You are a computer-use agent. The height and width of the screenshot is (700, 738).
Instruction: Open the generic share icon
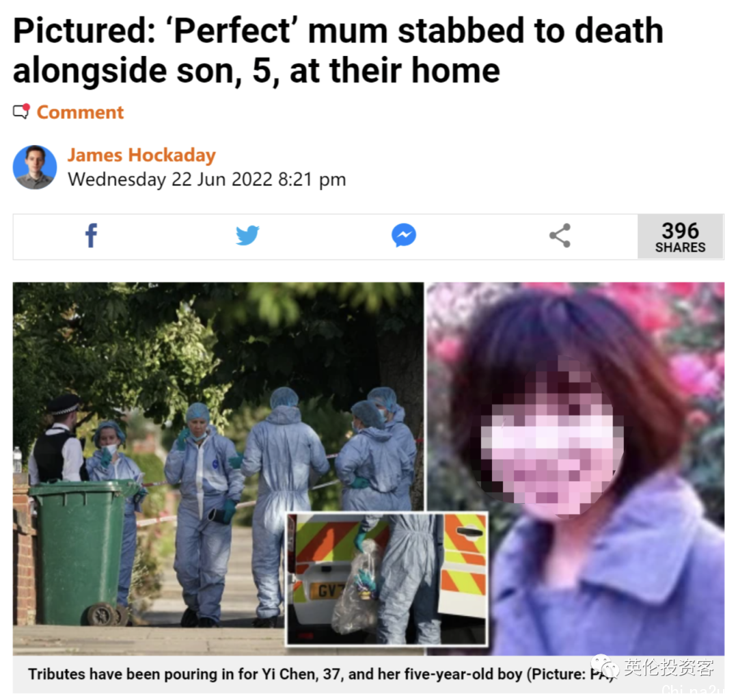[560, 235]
